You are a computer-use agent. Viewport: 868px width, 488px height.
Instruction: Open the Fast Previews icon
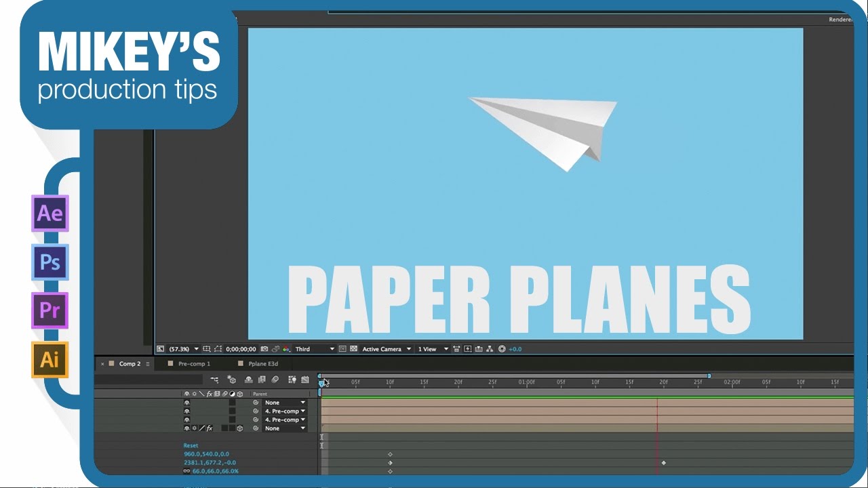pyautogui.click(x=467, y=349)
